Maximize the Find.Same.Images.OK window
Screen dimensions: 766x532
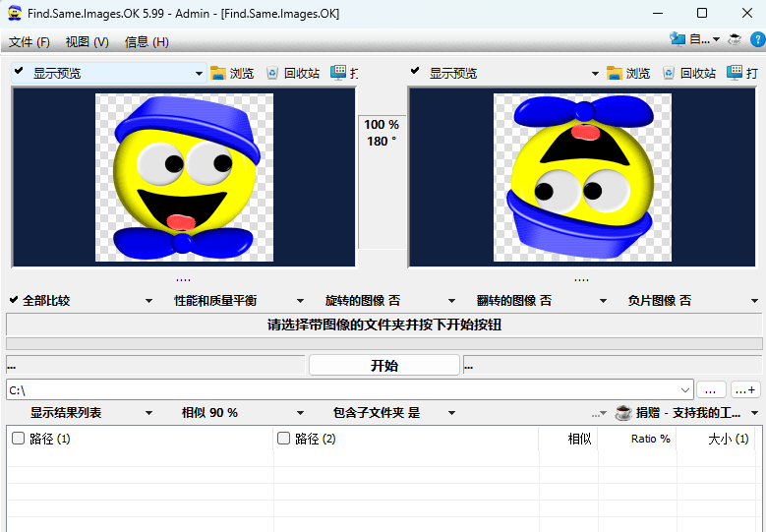tap(702, 13)
